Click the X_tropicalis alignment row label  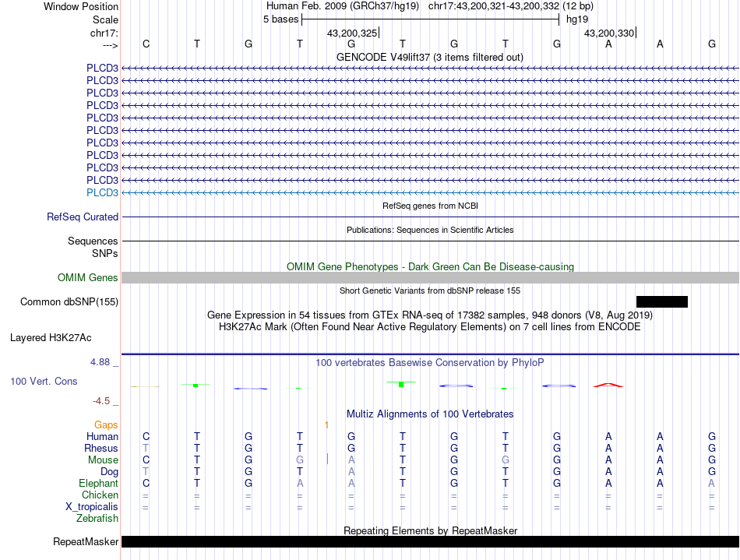point(92,507)
